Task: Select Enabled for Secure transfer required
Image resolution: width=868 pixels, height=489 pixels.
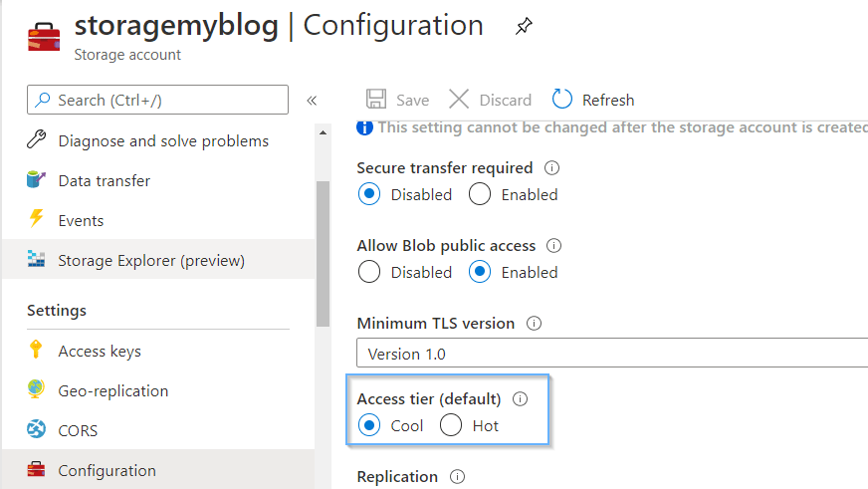Action: (480, 194)
